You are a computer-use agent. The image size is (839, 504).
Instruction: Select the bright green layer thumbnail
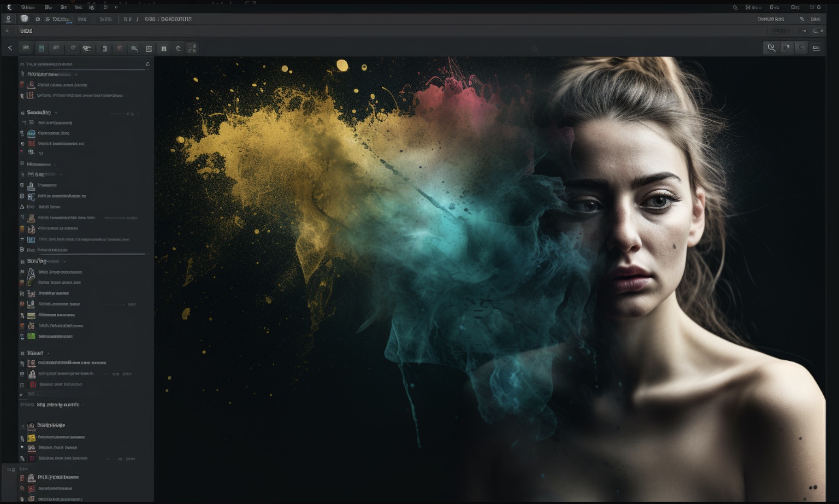pyautogui.click(x=31, y=336)
